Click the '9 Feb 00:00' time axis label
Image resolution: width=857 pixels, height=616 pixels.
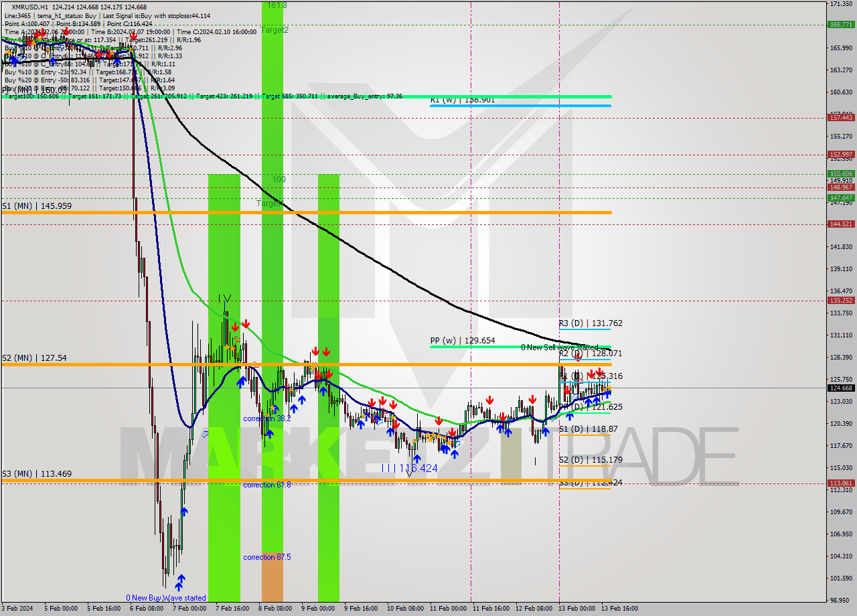318,609
